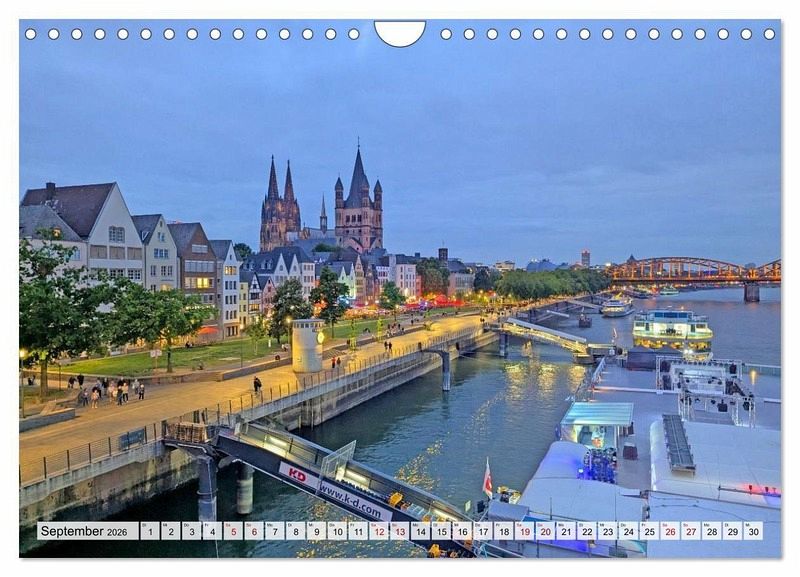
Task: Select day 29 in the calendar strip
Action: click(733, 531)
